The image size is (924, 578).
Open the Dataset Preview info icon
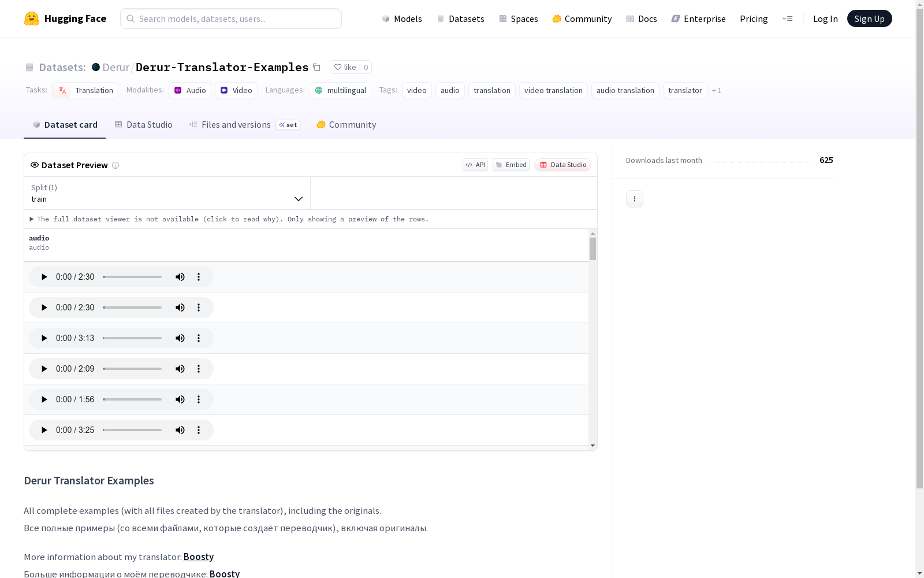click(x=115, y=165)
